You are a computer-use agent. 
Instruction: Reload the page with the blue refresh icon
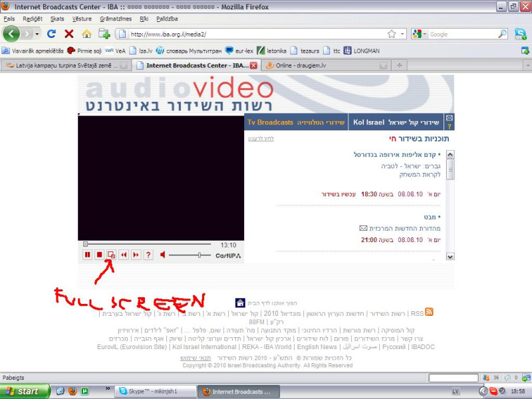[x=52, y=34]
